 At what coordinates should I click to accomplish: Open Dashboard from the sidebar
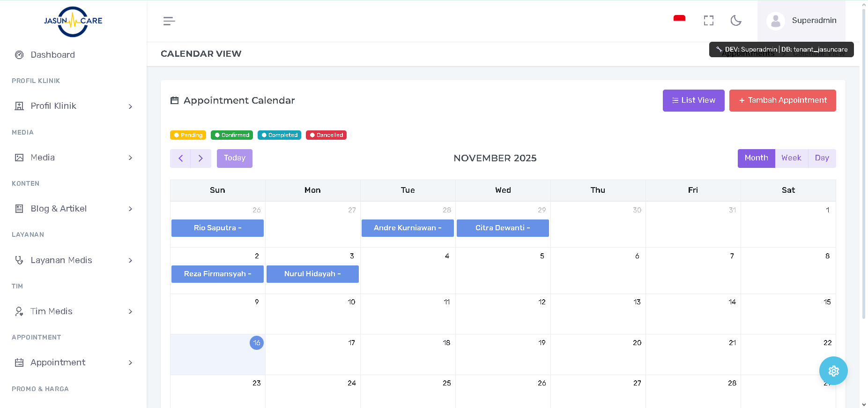point(52,55)
